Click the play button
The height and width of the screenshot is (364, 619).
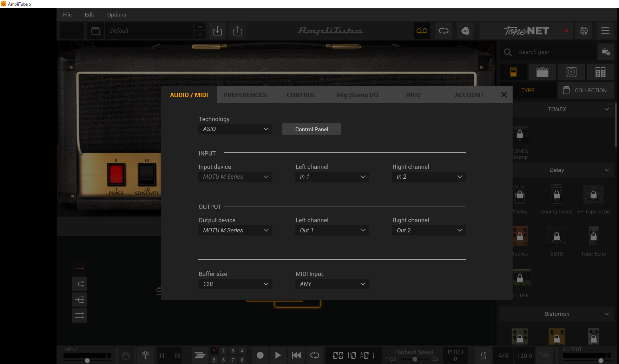click(x=278, y=355)
